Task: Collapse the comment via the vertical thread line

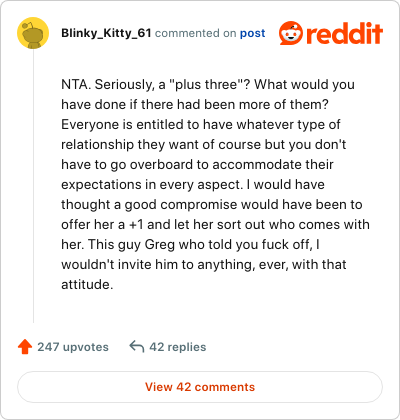Action: point(33,186)
